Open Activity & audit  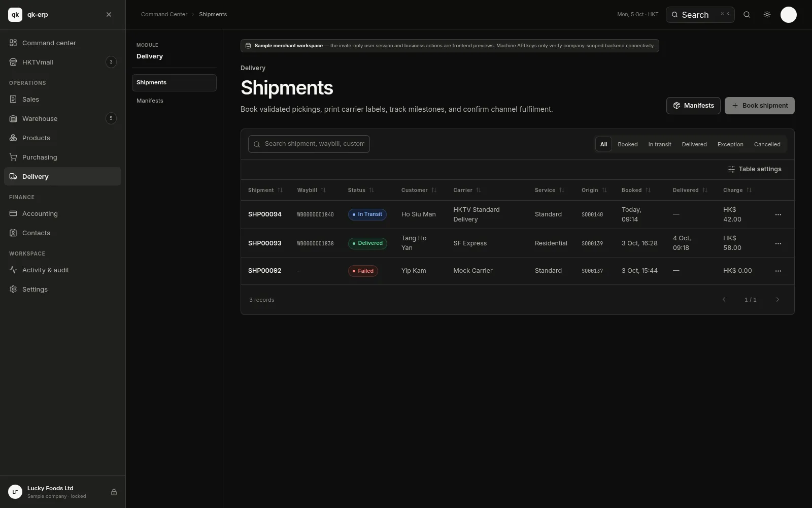coord(62,270)
